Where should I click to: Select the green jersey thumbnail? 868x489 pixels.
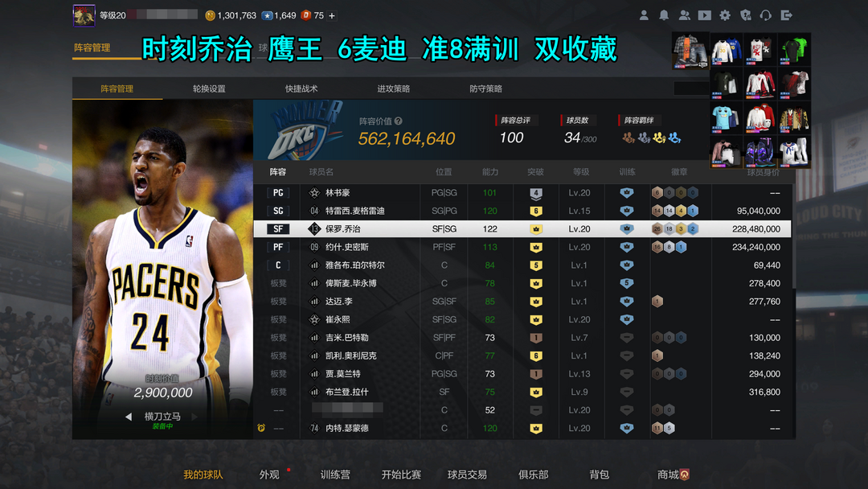793,49
